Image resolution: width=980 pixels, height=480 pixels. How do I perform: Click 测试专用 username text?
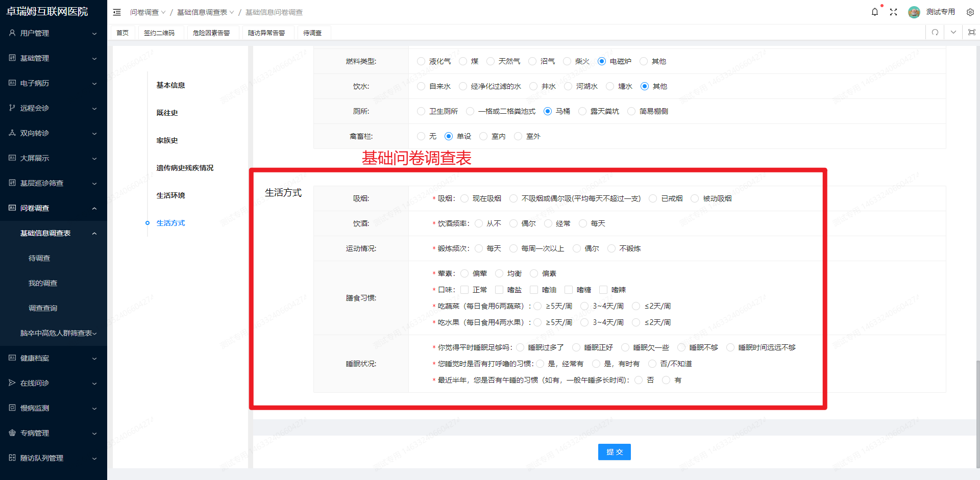(x=941, y=12)
